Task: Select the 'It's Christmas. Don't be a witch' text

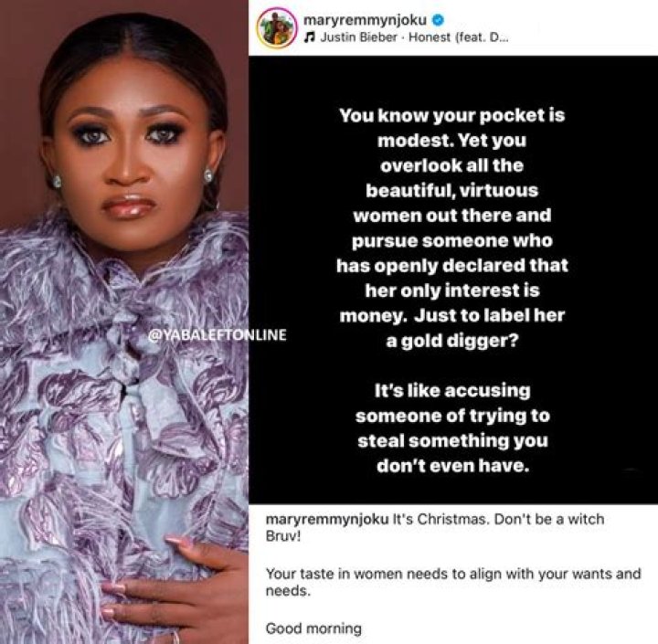Action: (498, 520)
